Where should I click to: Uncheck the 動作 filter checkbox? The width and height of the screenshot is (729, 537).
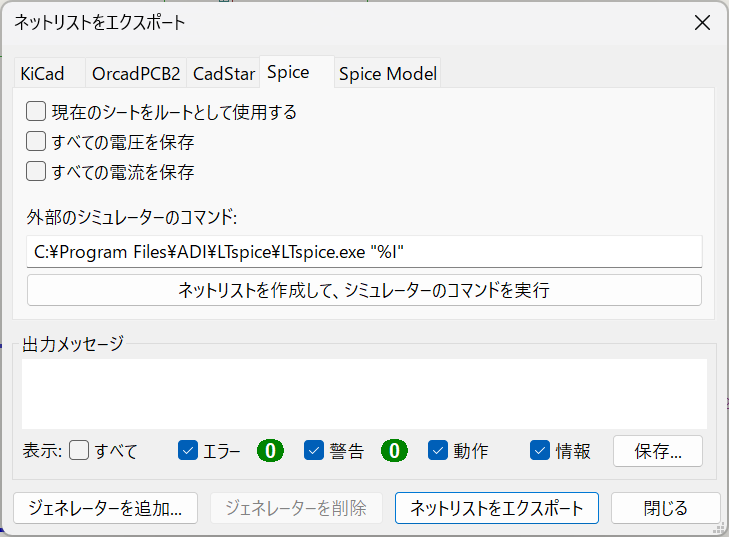(438, 450)
